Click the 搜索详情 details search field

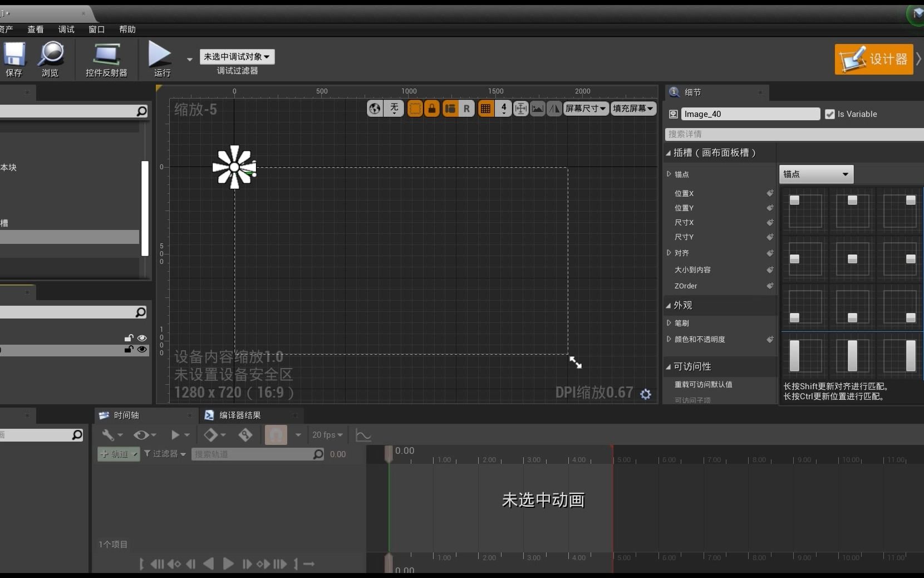[794, 134]
